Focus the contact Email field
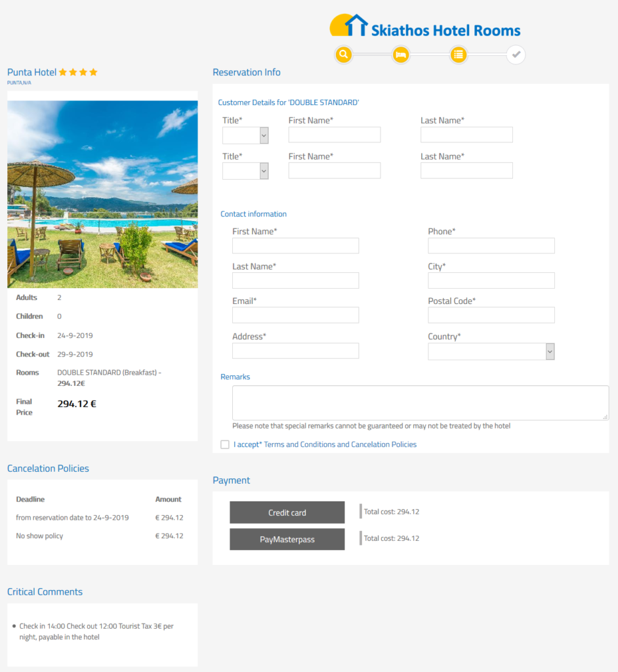Viewport: 618px width, 672px height. pyautogui.click(x=295, y=315)
